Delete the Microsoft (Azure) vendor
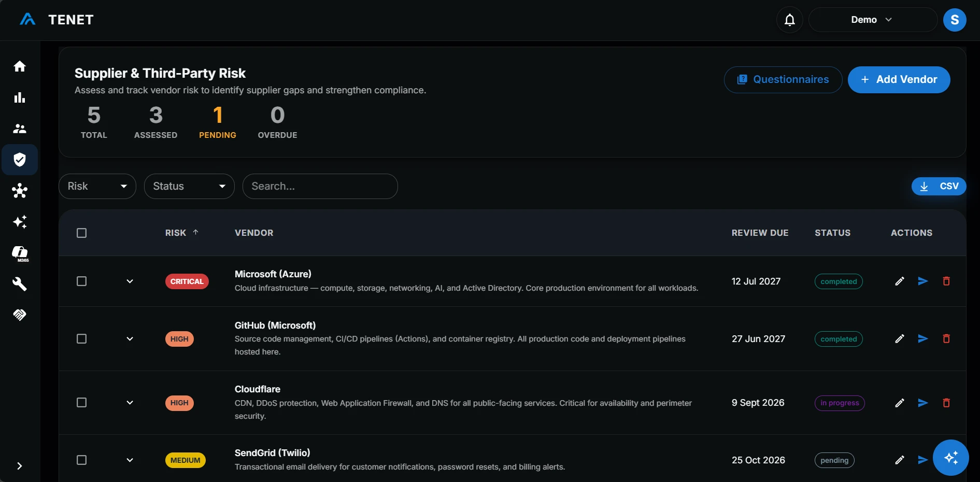 pos(946,281)
